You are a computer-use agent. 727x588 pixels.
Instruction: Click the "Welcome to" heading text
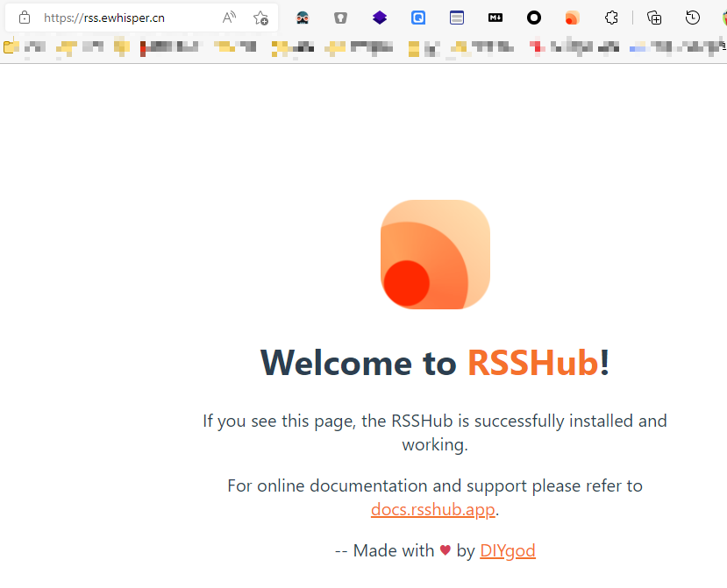tap(359, 362)
